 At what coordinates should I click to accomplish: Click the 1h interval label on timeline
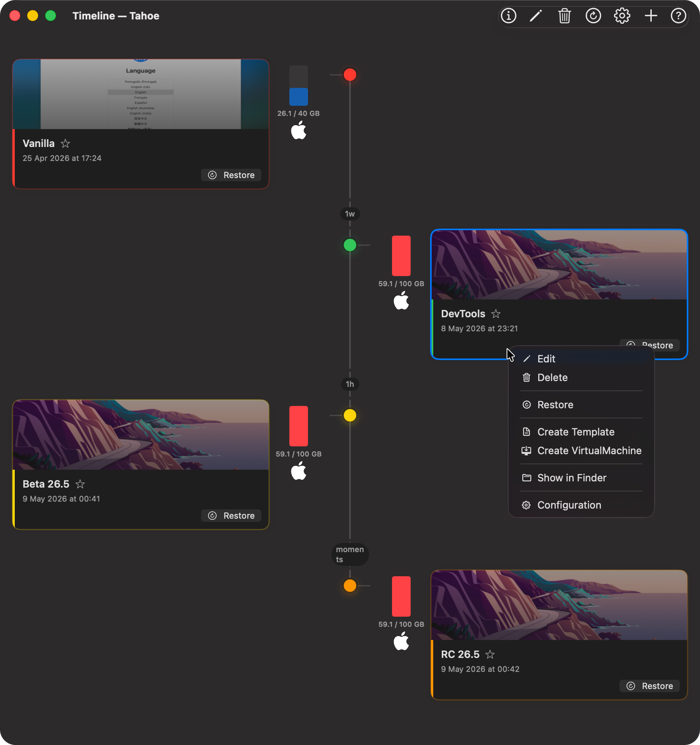click(x=350, y=384)
